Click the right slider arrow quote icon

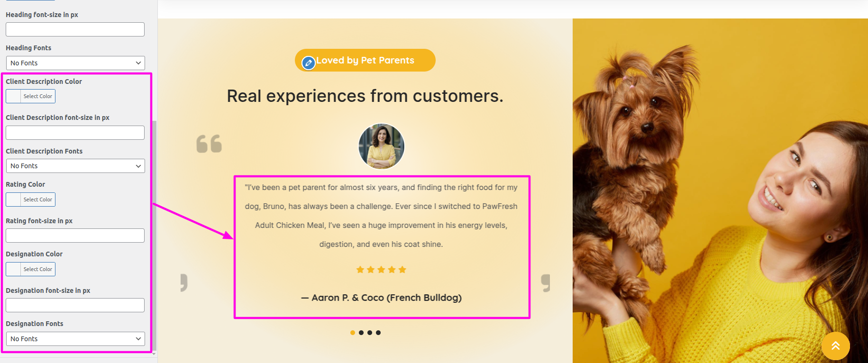click(x=546, y=283)
